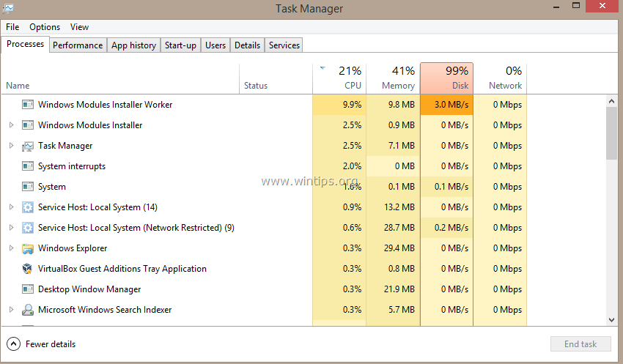Sort by the CPU column header
This screenshot has height=364, width=623.
339,78
